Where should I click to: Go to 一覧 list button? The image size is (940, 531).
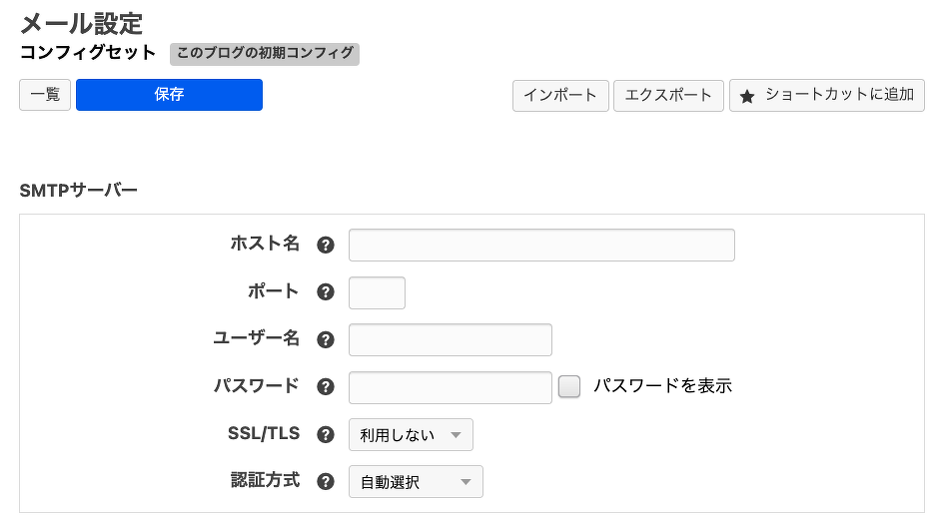point(45,95)
